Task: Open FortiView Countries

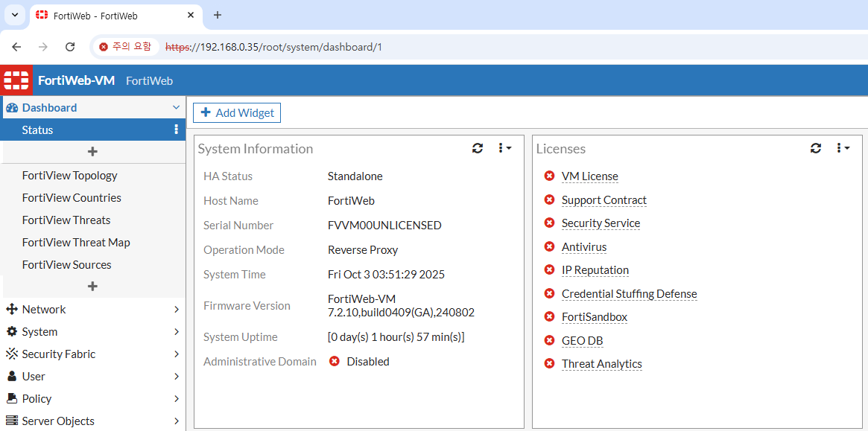Action: pyautogui.click(x=72, y=197)
